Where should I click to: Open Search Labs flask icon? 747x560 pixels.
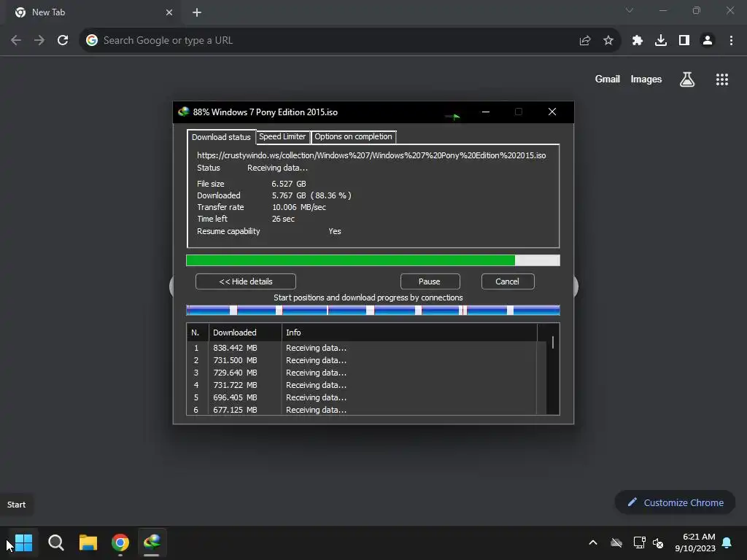(x=686, y=79)
